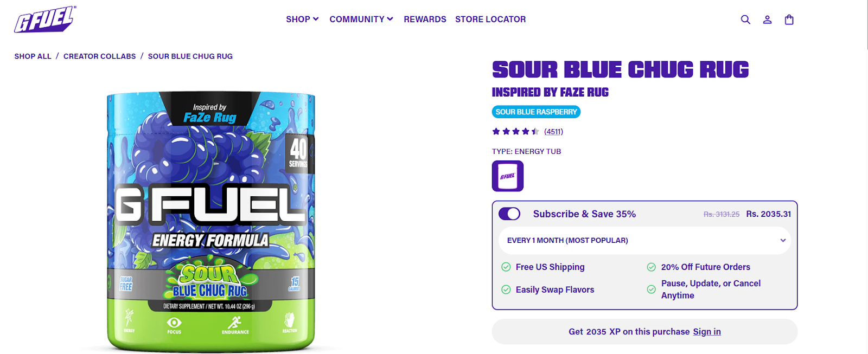Open Creator Collabs breadcrumb link
This screenshot has width=868, height=354.
[x=100, y=56]
